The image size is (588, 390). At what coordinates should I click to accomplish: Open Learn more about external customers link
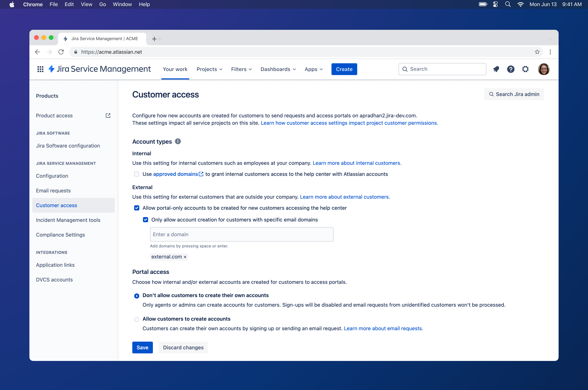[x=345, y=197]
